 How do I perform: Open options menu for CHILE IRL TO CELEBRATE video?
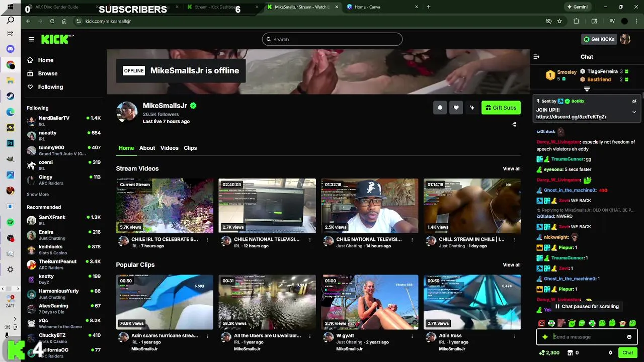point(207,240)
